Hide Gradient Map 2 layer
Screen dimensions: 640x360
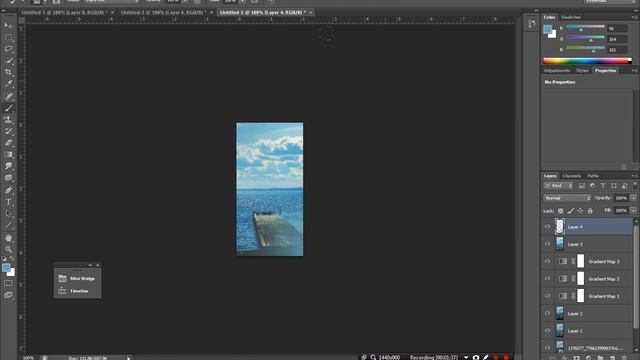tap(547, 279)
